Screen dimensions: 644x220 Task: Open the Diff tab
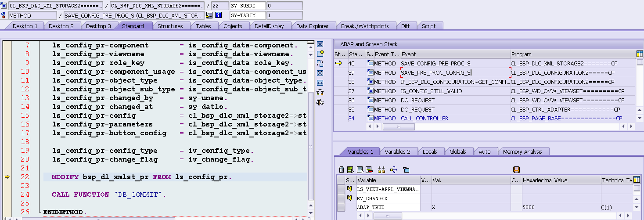coord(405,26)
